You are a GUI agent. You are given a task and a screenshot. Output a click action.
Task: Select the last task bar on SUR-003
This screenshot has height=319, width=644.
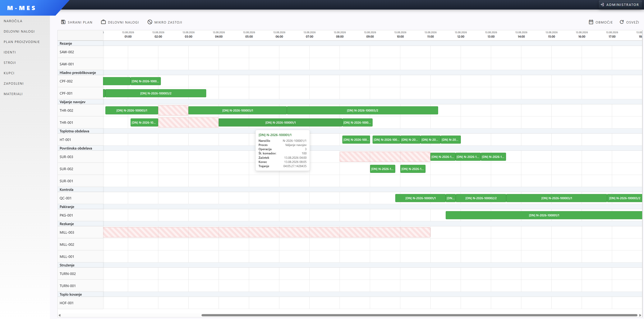(x=493, y=157)
